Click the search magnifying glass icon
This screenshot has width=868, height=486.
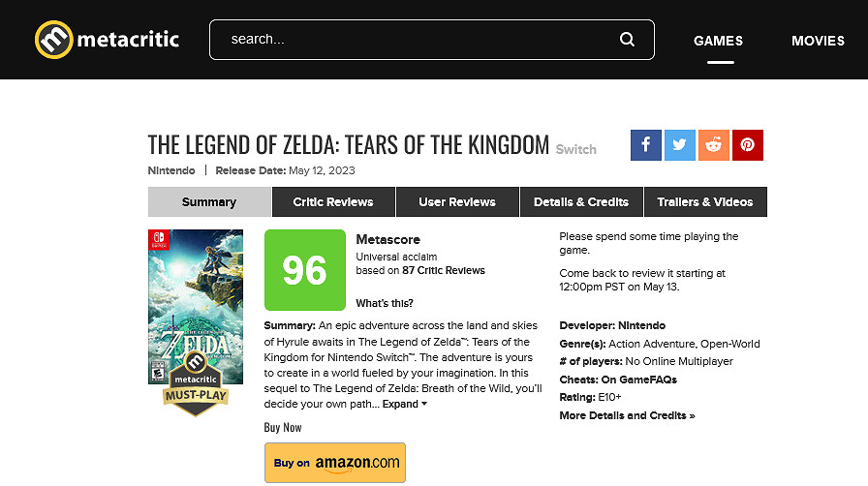coord(627,40)
